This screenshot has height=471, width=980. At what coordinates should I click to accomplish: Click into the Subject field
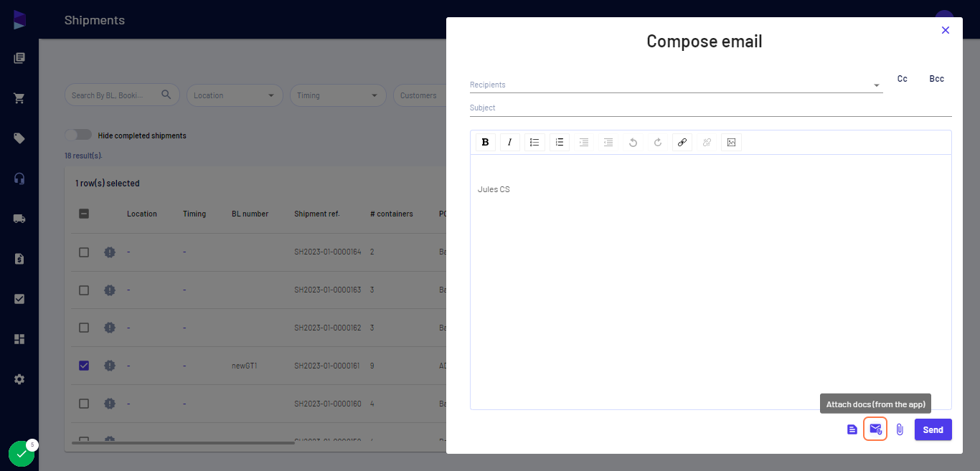coord(711,108)
